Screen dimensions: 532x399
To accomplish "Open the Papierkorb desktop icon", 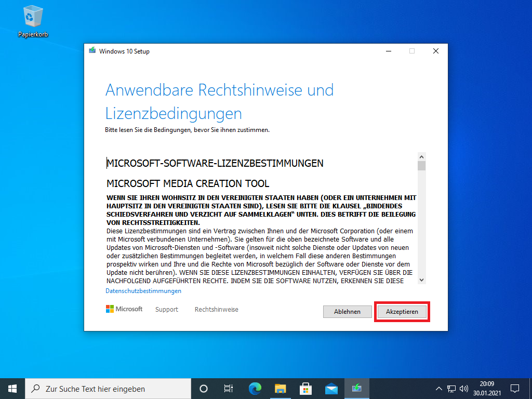I will [33, 21].
